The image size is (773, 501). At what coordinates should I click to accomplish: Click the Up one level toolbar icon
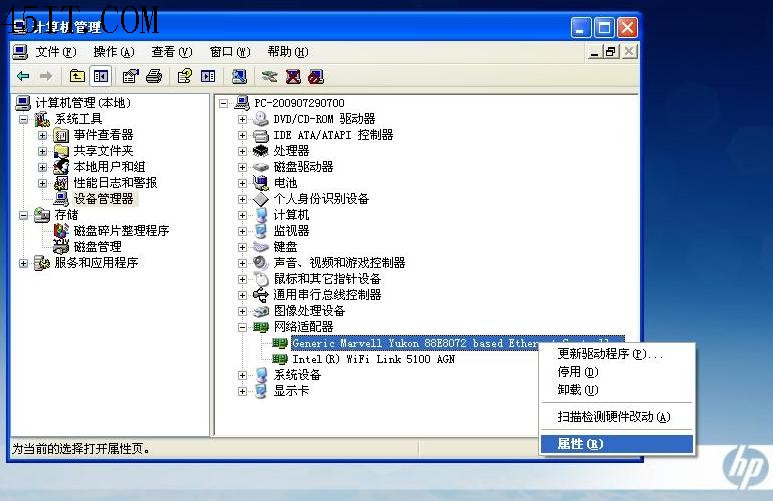(x=77, y=76)
